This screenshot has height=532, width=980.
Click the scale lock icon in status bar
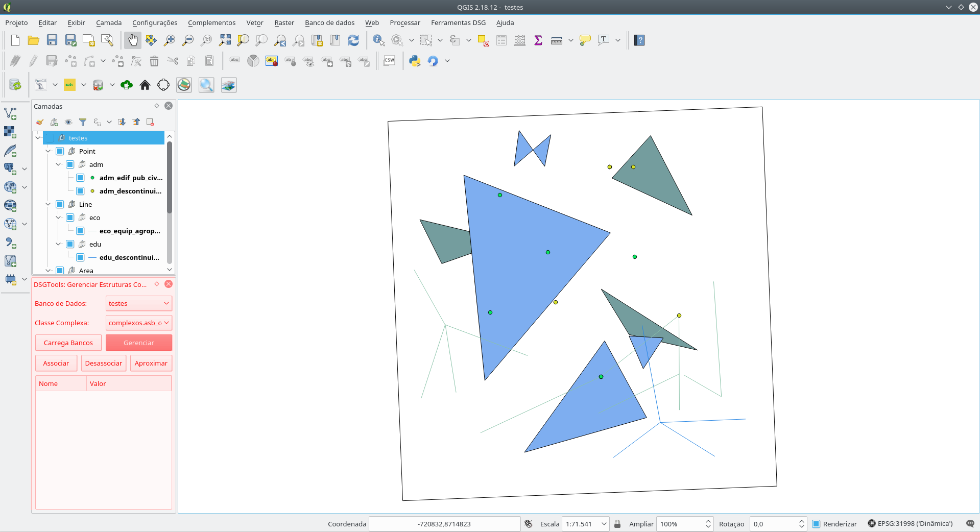(617, 524)
